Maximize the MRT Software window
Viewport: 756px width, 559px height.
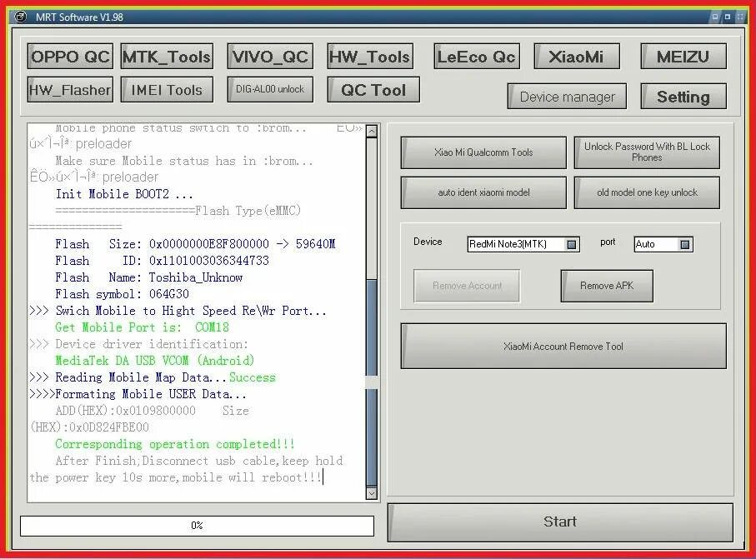coord(727,17)
